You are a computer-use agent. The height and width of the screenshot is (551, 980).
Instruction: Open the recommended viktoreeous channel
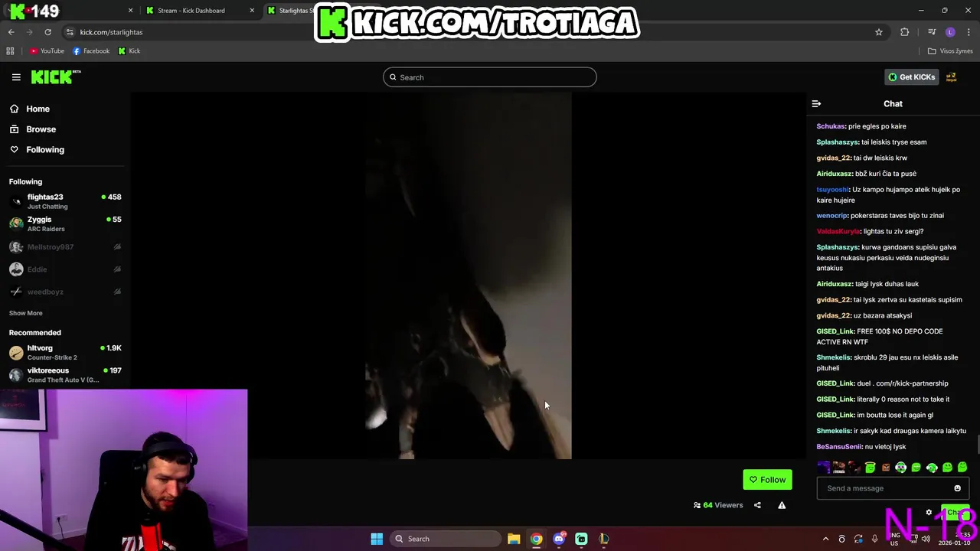[x=65, y=375]
